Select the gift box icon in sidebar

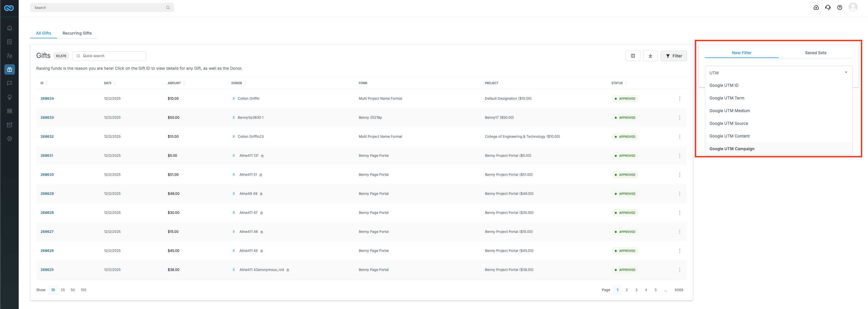[x=9, y=69]
